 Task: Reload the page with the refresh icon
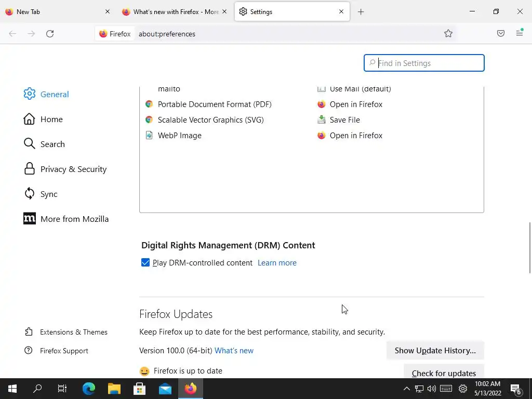(50, 34)
